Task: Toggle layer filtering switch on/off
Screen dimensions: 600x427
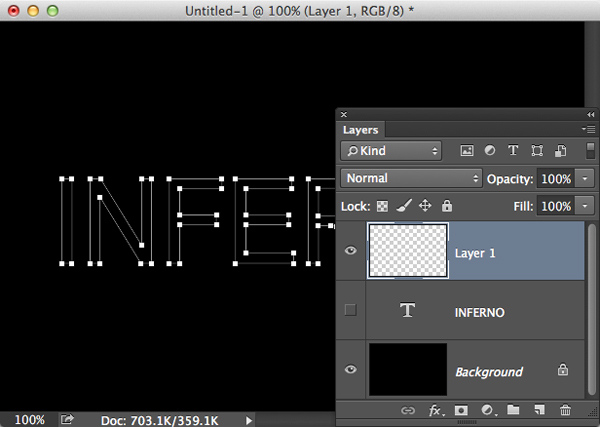Action: [x=590, y=150]
